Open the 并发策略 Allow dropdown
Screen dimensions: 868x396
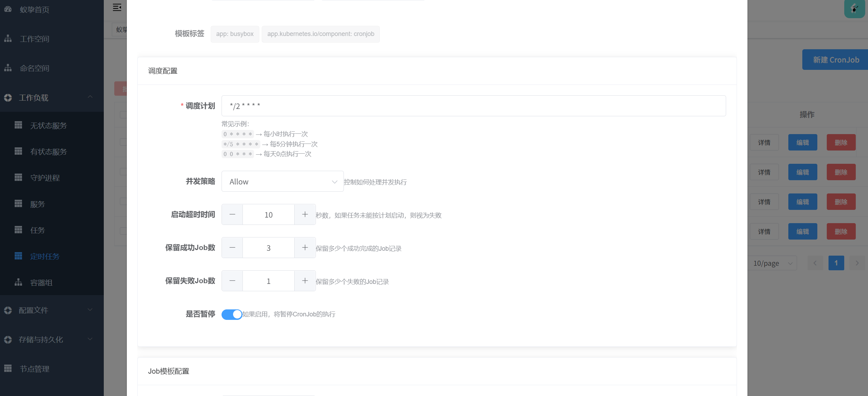282,182
